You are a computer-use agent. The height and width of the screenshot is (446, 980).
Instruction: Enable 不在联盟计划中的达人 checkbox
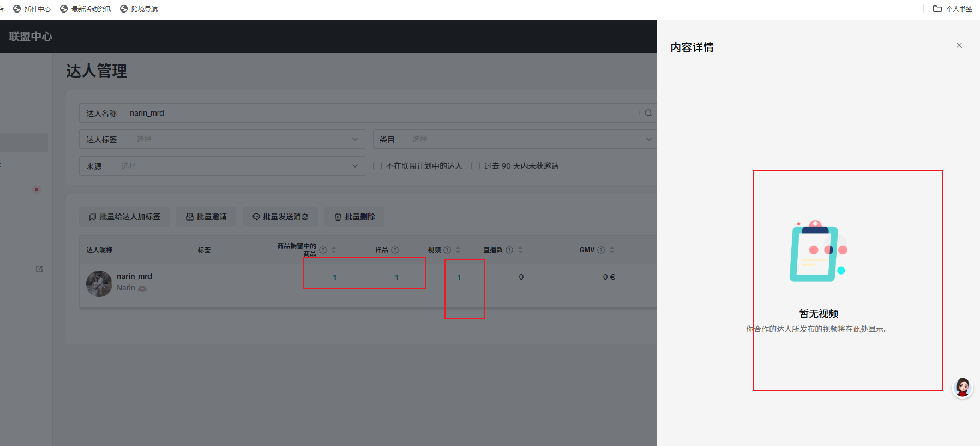(377, 166)
